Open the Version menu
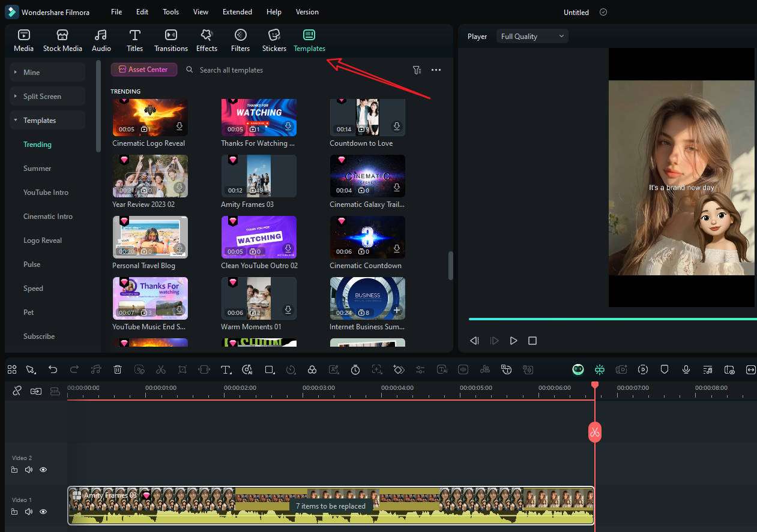 coord(307,12)
